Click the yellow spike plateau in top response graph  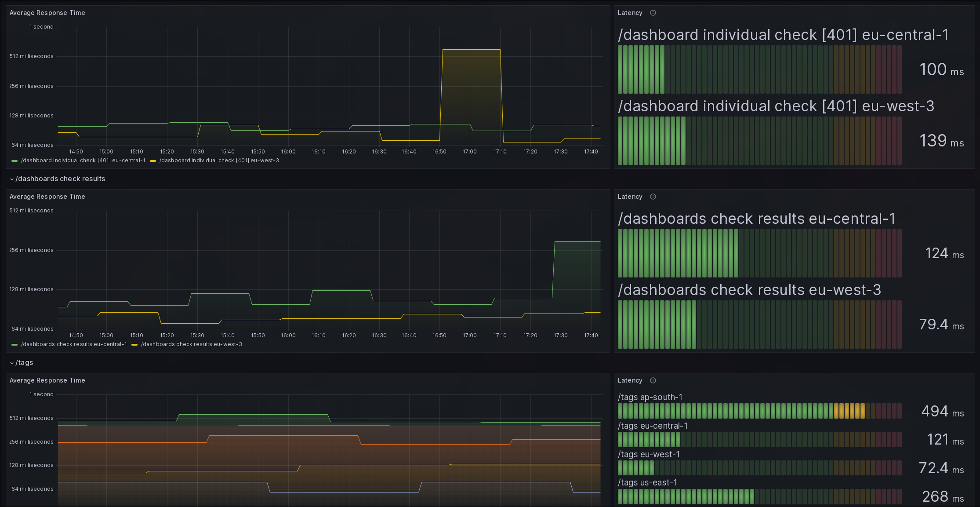pyautogui.click(x=471, y=50)
